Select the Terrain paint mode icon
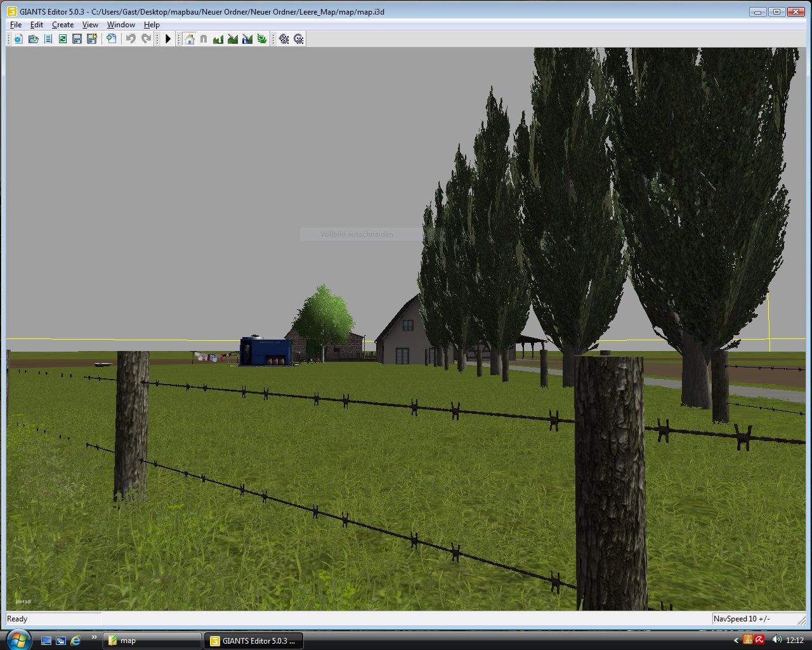812x650 pixels. pos(233,39)
